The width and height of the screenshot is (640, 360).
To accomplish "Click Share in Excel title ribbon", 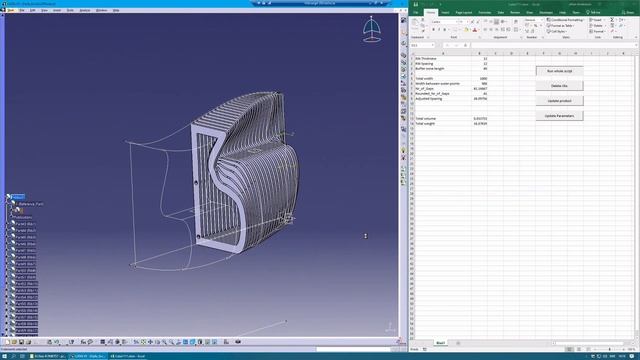I will pos(629,12).
